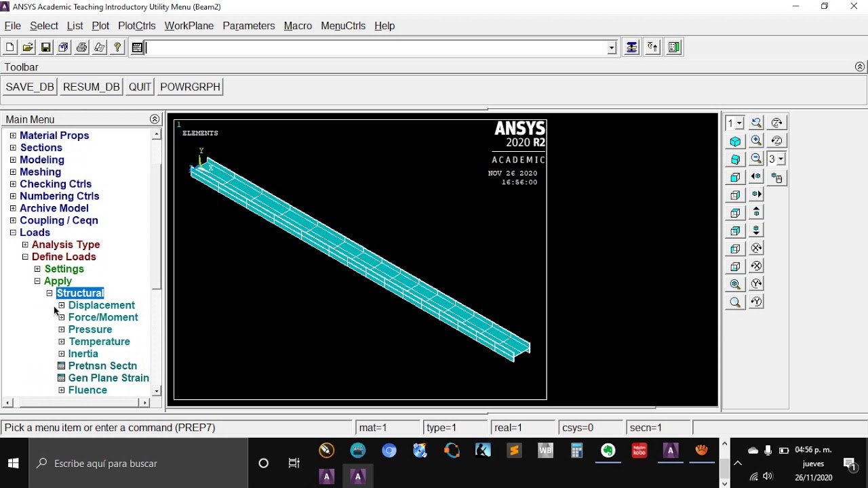Screen dimensions: 868x488
Task: Open the Select menu
Action: [44, 26]
